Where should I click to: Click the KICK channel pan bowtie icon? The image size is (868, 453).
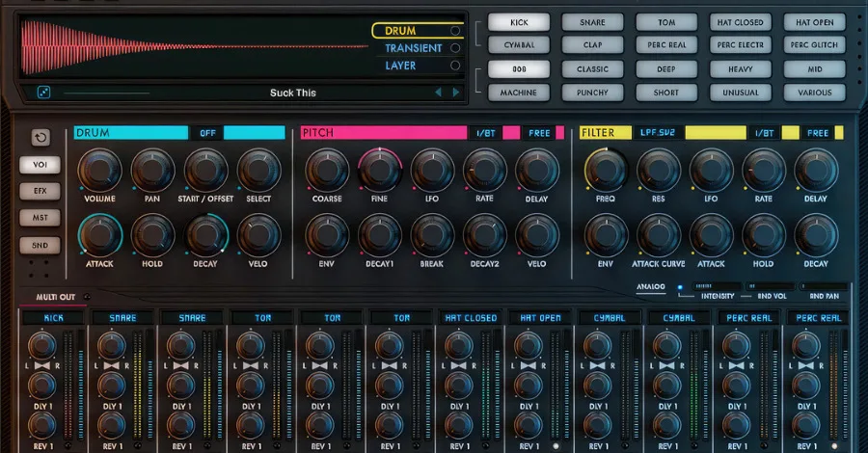(42, 366)
